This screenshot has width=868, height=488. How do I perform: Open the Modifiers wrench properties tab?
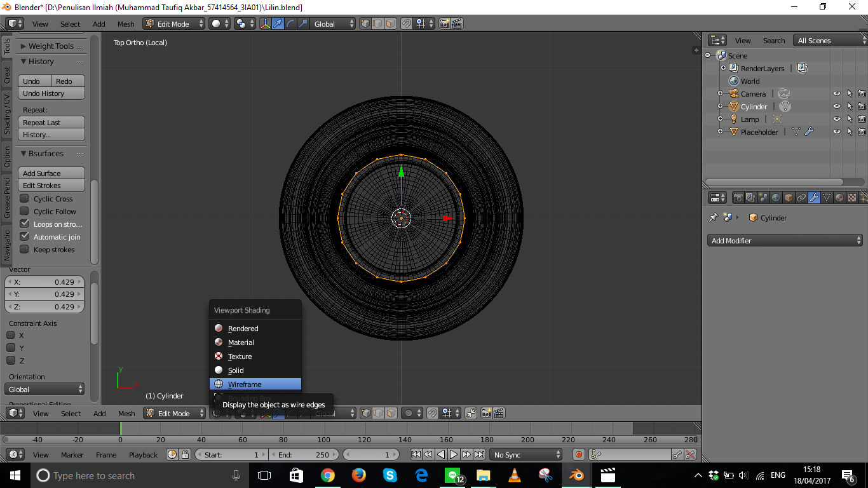pos(814,198)
